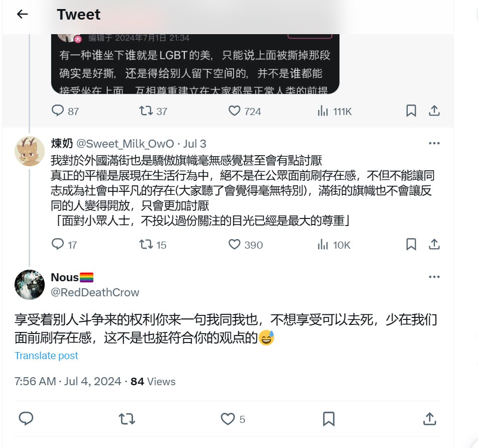Reply to Sweet_Milk_OwO's tweet with 17 replies
The width and height of the screenshot is (478, 448).
click(x=64, y=245)
